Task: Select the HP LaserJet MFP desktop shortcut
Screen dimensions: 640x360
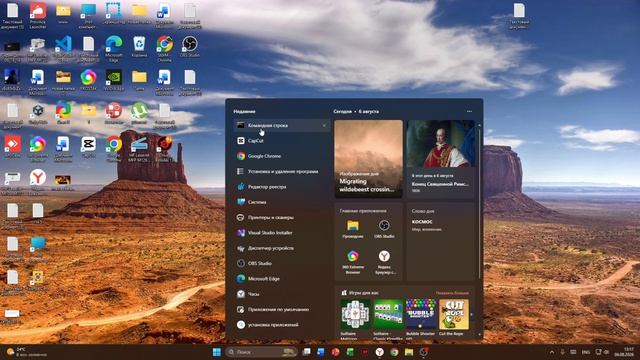Action: coord(139,149)
